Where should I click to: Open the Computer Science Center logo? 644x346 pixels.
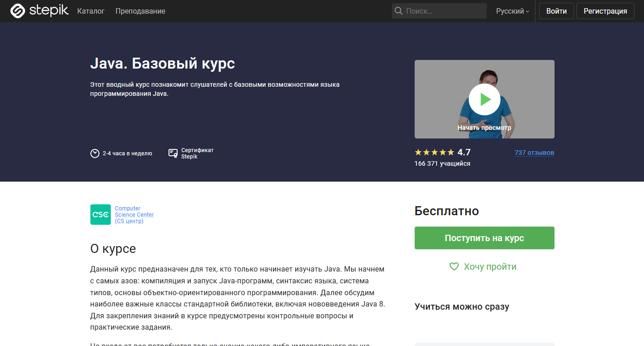[x=100, y=214]
